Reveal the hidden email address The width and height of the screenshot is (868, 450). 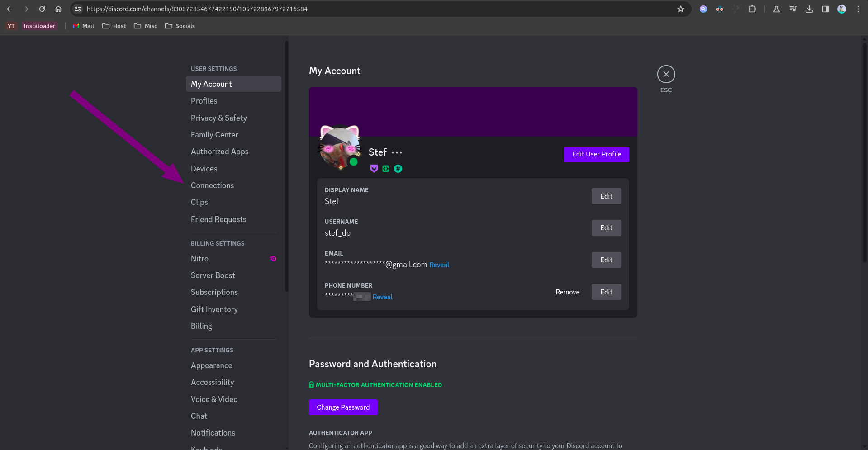click(x=439, y=265)
